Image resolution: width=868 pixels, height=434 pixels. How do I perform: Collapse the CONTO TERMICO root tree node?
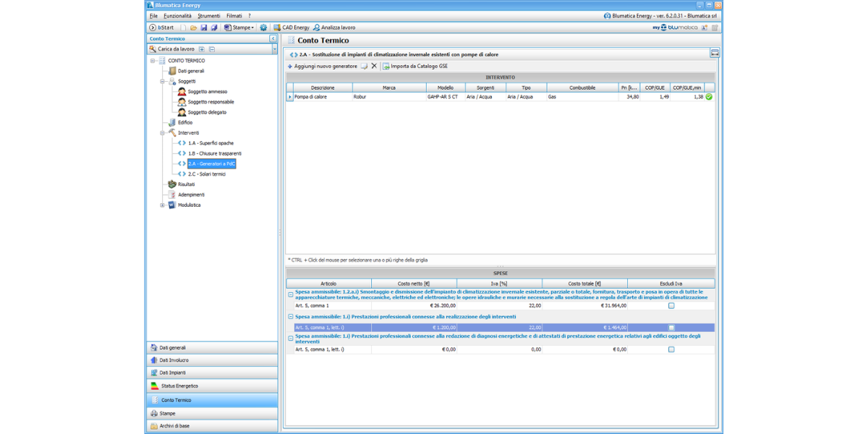coord(153,61)
